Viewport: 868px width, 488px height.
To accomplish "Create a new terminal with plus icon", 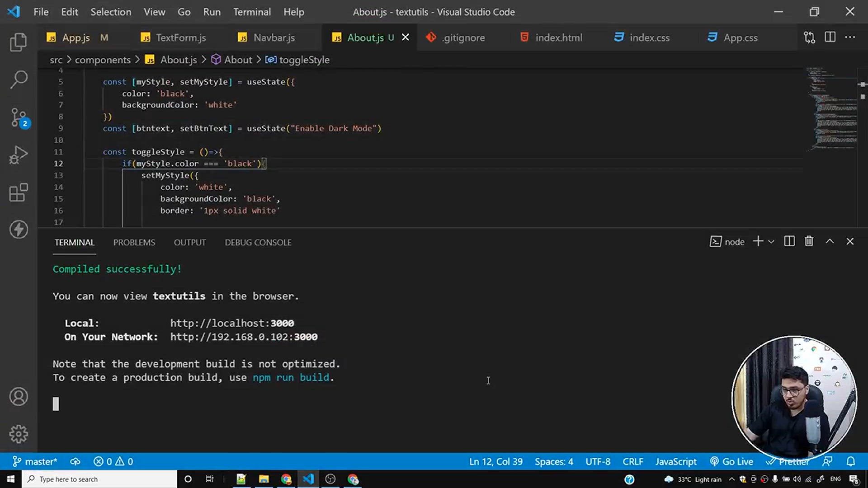I will coord(758,242).
